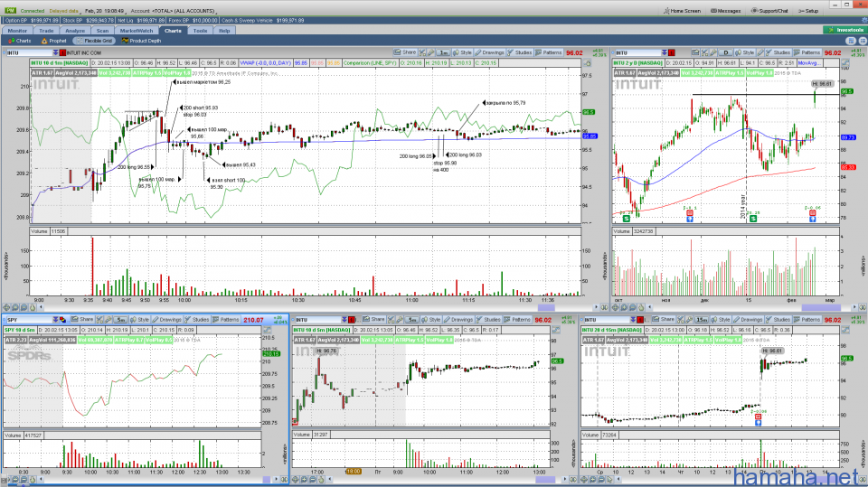Open Drawings in the INTU 1m chart

click(x=489, y=52)
